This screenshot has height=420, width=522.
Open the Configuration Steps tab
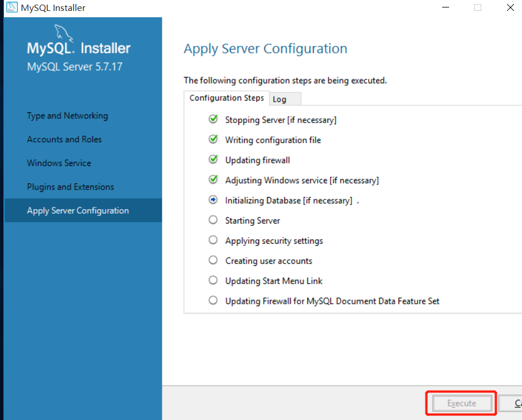click(226, 98)
